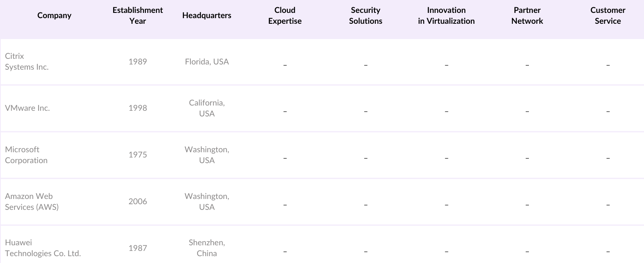Select Huawei Technologies Co. Ltd. cell
The width and height of the screenshot is (644, 263).
(x=43, y=248)
